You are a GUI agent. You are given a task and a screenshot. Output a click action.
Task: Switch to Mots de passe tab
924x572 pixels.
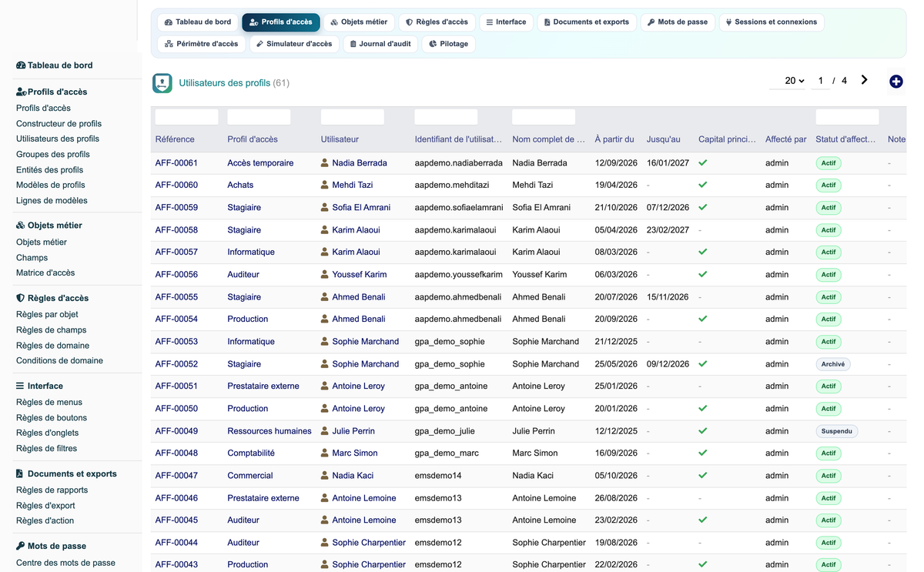click(678, 22)
